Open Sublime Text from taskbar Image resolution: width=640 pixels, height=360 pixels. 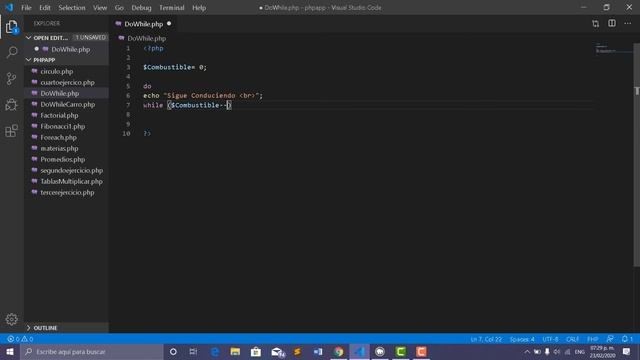click(298, 351)
